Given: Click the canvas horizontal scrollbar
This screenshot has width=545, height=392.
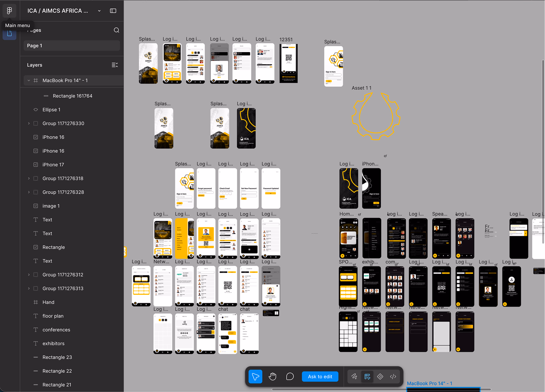Looking at the screenshot, I should 381,389.
